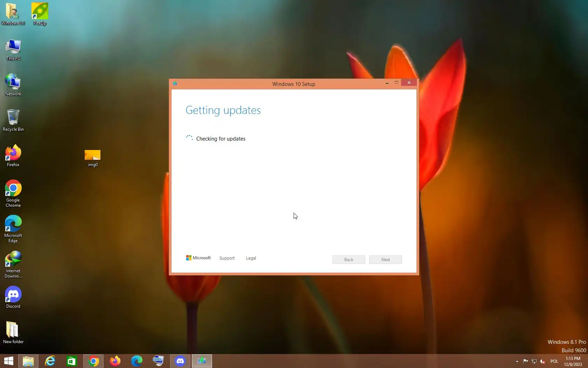Open File Explorer from the taskbar
The height and width of the screenshot is (368, 588).
pyautogui.click(x=28, y=361)
